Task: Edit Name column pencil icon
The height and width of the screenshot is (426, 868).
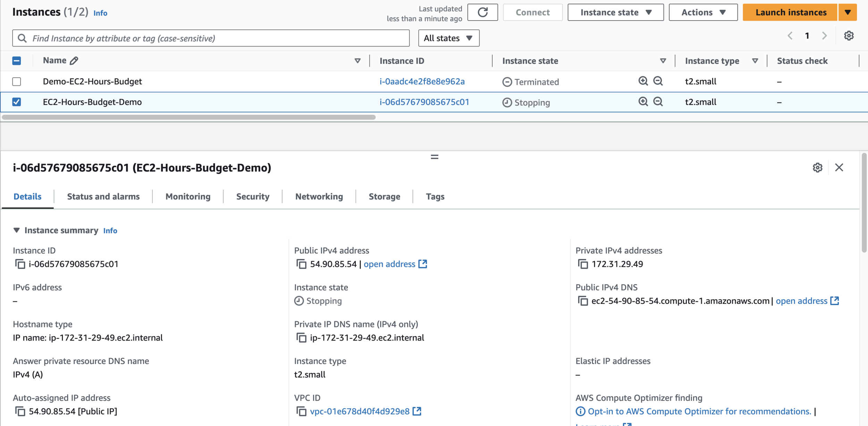Action: pos(74,61)
